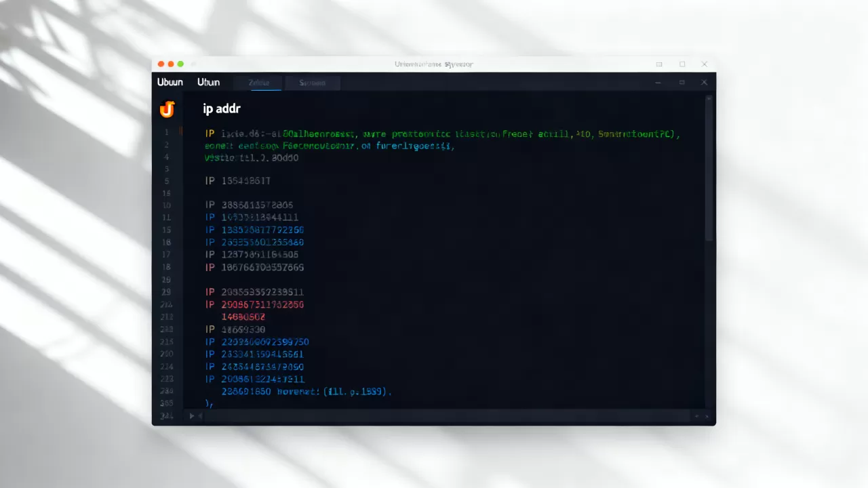The image size is (868, 488).
Task: Click the play arrow icon in the bottom bar
Action: pyautogui.click(x=192, y=415)
